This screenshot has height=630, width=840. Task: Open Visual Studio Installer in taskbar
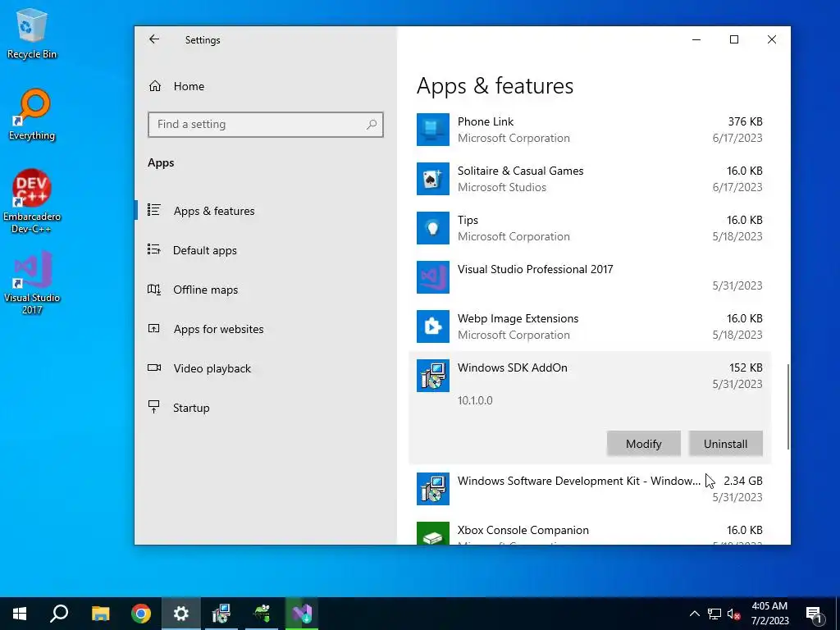pyautogui.click(x=302, y=614)
